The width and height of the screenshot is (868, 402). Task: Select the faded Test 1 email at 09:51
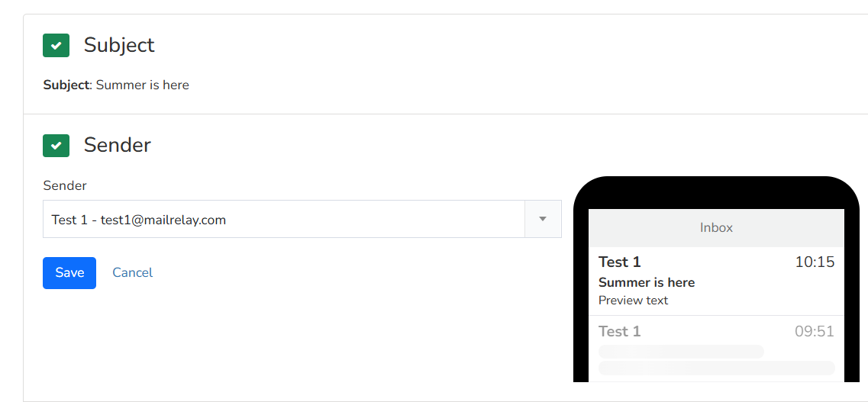click(x=716, y=349)
